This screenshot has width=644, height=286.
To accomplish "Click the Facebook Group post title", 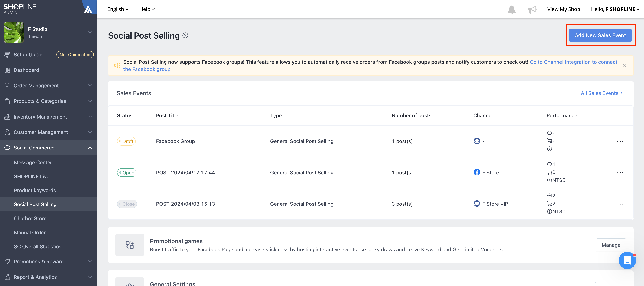I will click(x=175, y=141).
